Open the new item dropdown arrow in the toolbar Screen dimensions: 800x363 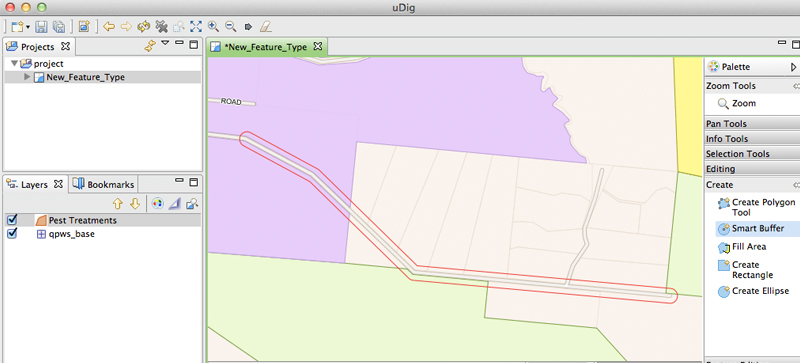[x=28, y=27]
